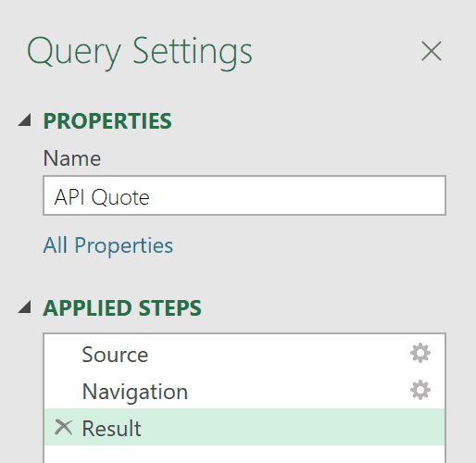Open settings gear for Navigation step
Viewport: 476px width, 463px height.
click(420, 391)
